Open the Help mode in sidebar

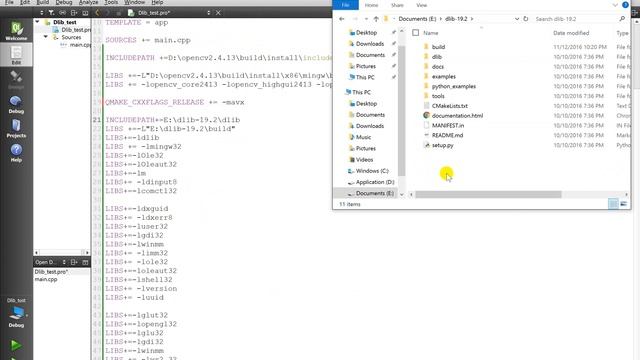point(16,153)
